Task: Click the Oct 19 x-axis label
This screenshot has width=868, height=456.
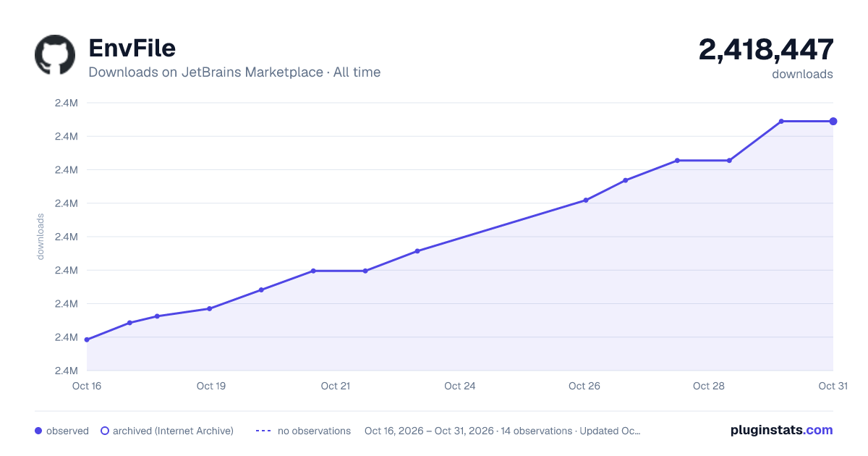Action: (211, 386)
